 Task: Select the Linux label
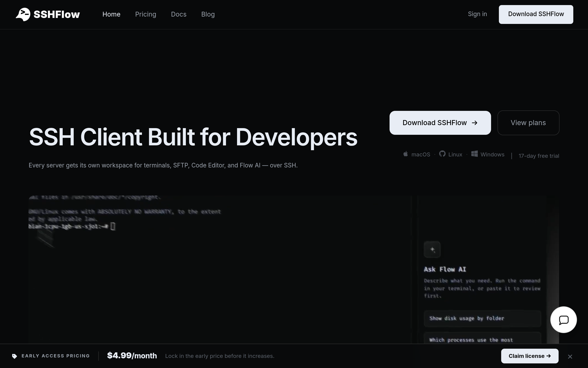point(455,155)
